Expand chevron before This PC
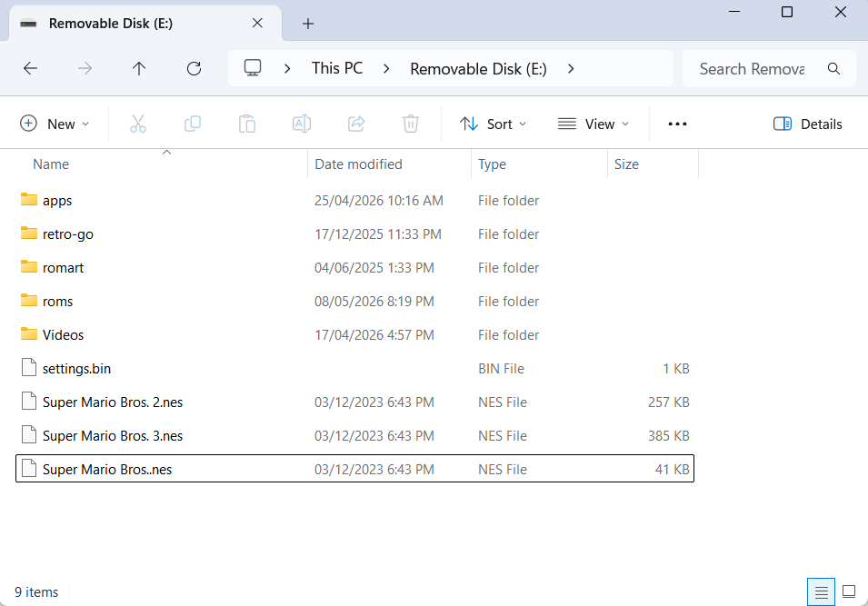This screenshot has height=606, width=868. click(286, 69)
